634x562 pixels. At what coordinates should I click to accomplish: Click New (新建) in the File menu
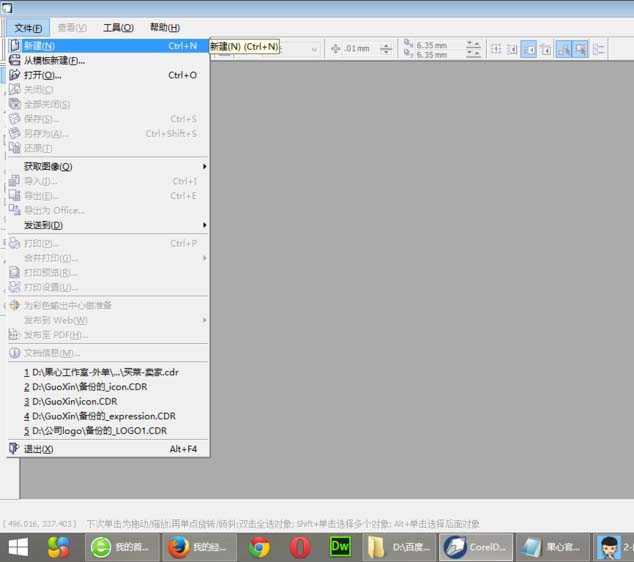pos(40,46)
